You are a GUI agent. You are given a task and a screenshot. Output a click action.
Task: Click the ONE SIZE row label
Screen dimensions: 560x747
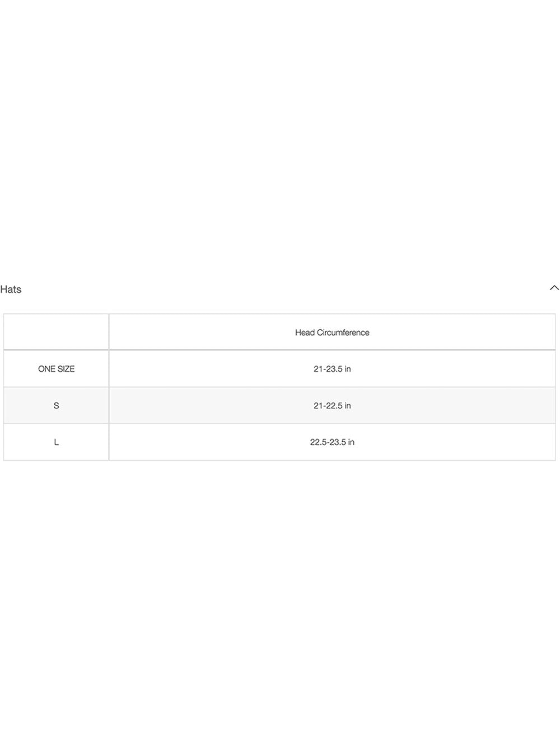tap(56, 369)
